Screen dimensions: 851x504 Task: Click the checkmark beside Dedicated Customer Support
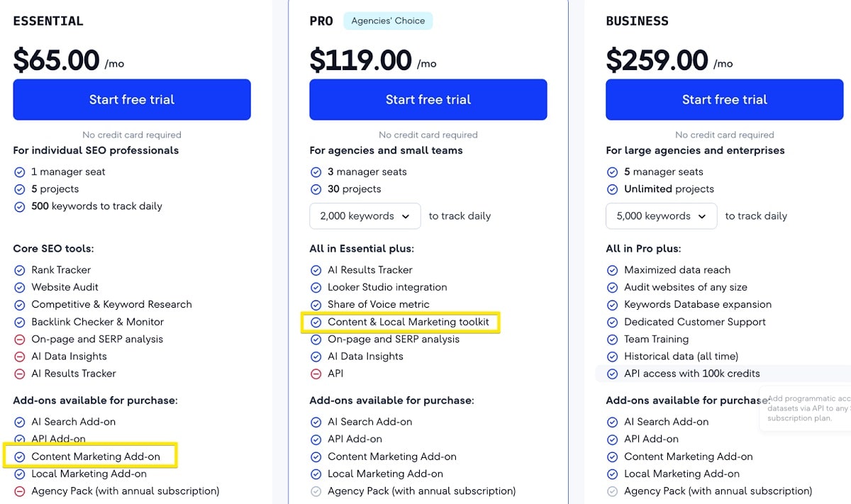coord(613,322)
